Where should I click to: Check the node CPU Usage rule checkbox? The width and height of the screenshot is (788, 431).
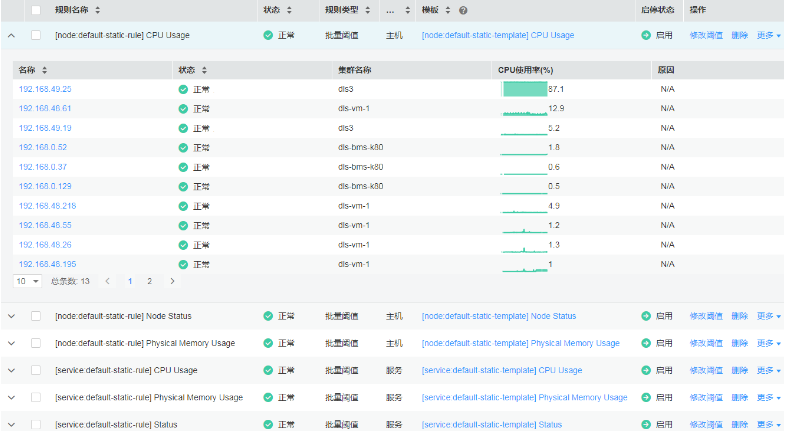(36, 35)
